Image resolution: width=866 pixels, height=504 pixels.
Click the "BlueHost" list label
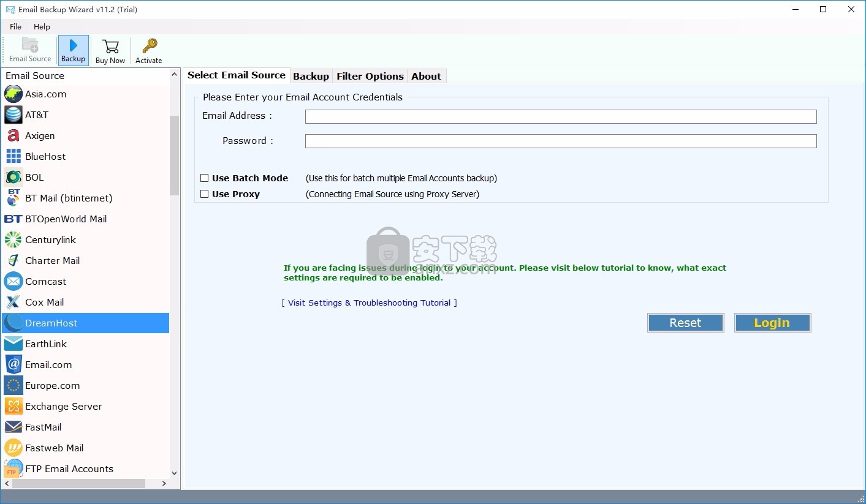45,157
